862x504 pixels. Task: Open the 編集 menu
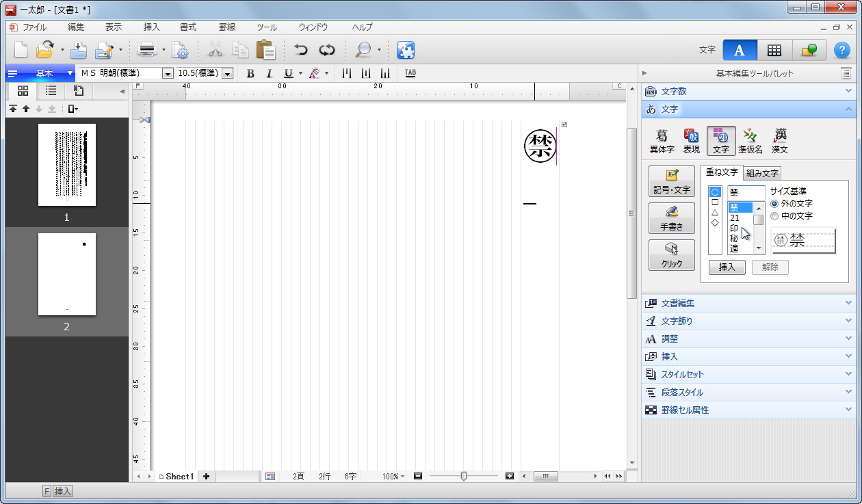(76, 27)
